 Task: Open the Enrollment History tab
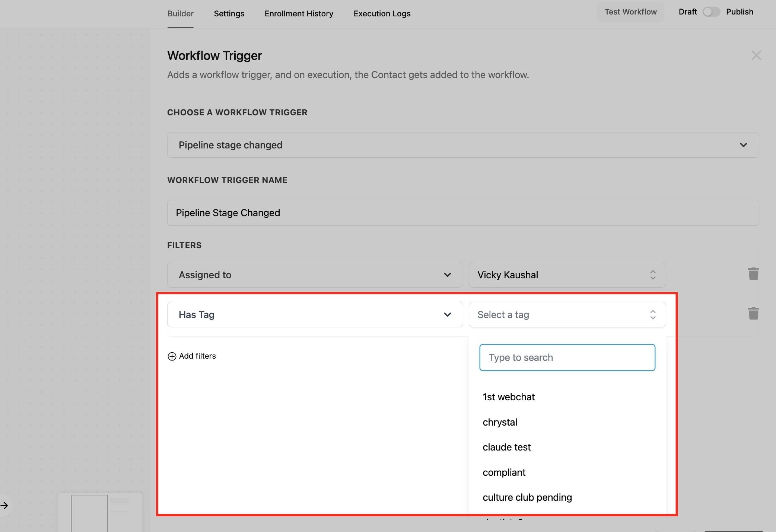(299, 14)
